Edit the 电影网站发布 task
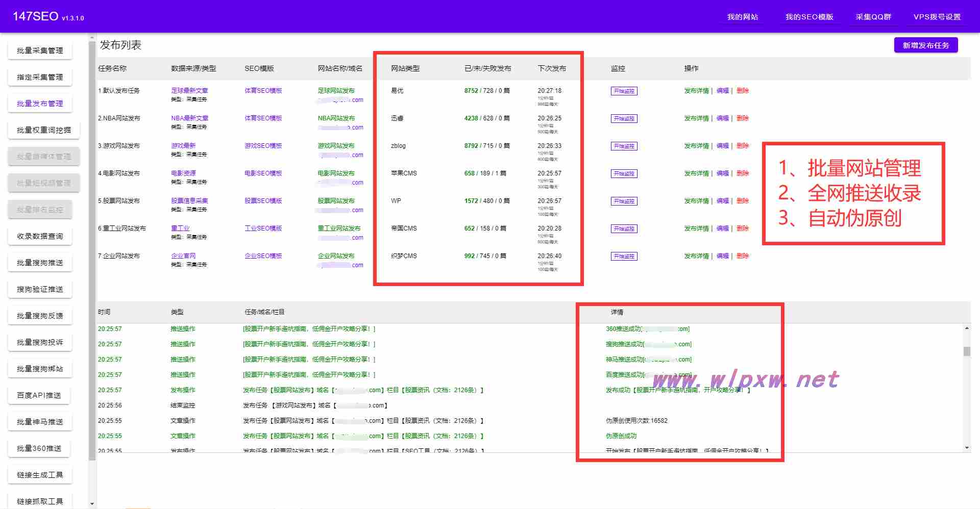The height and width of the screenshot is (509, 980). [722, 173]
